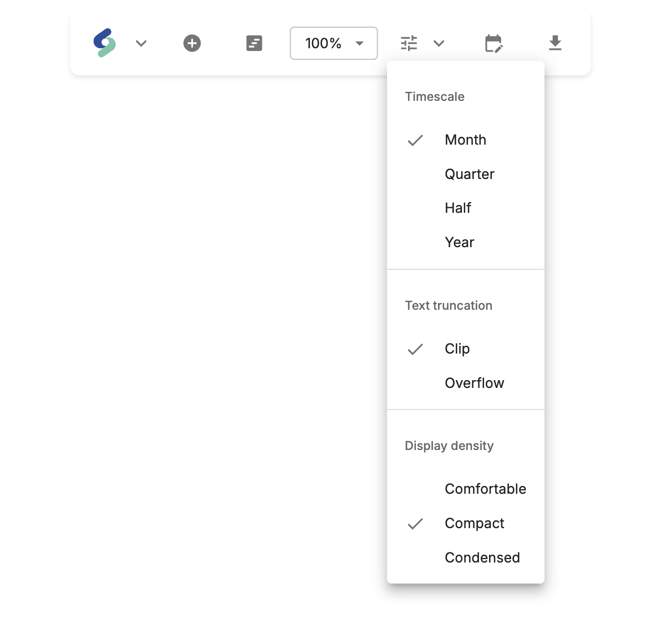Open the 100% zoom dropdown
672x624 pixels.
(x=334, y=43)
